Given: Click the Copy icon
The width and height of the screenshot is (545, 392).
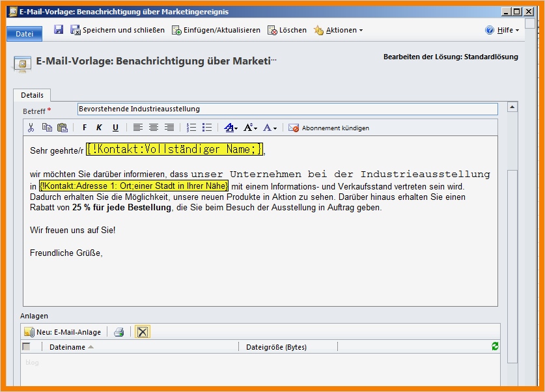Looking at the screenshot, I should (46, 127).
